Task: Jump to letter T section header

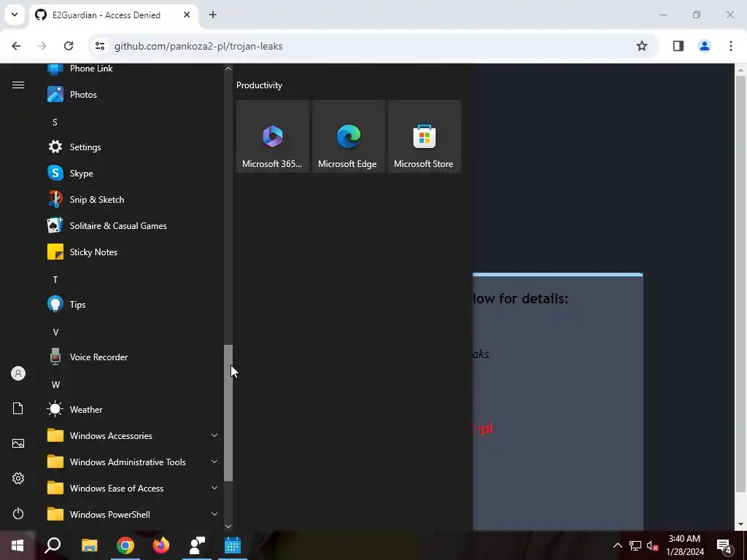Action: pos(55,279)
